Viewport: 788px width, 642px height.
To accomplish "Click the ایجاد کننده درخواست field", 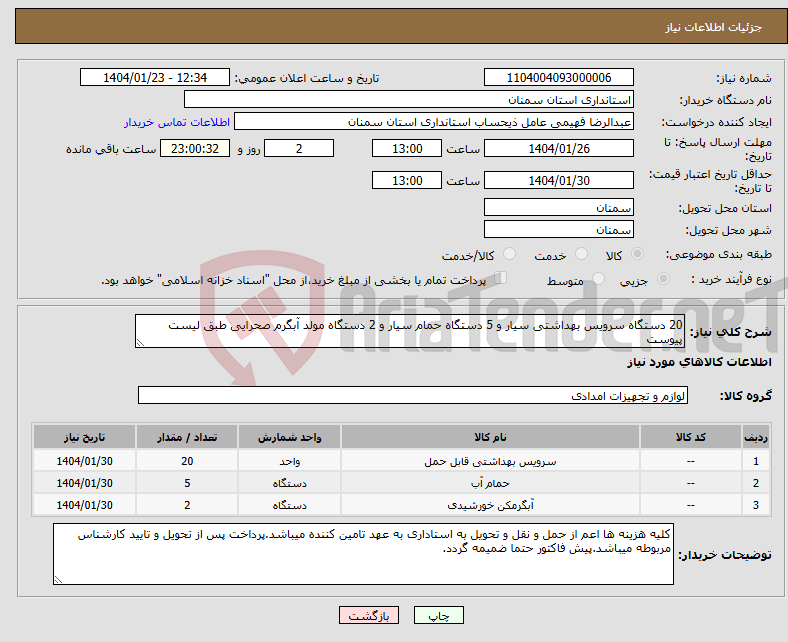I will 434,122.
